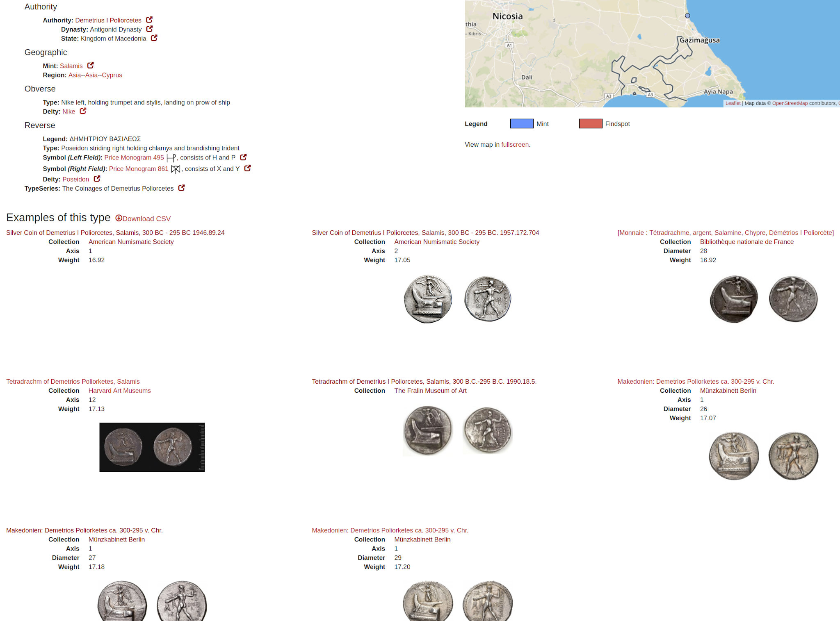840x621 pixels.
Task: Open the OpenStreetMap attribution link
Action: click(790, 103)
